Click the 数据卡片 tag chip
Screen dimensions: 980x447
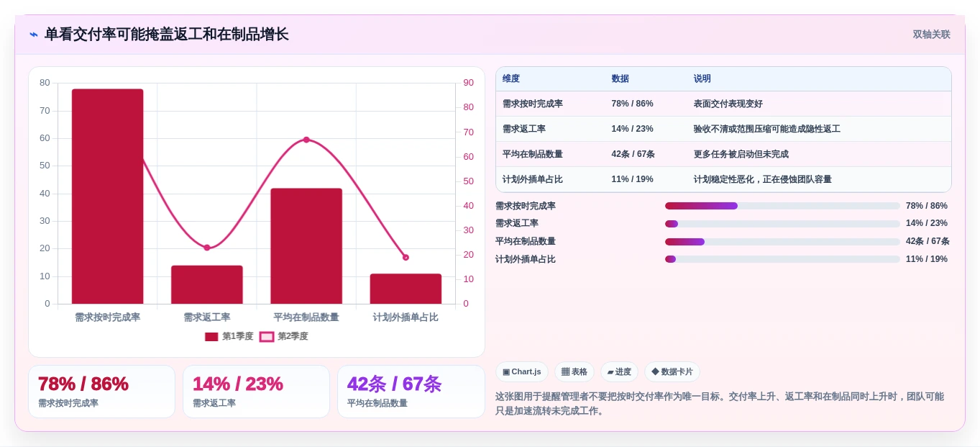pyautogui.click(x=672, y=372)
